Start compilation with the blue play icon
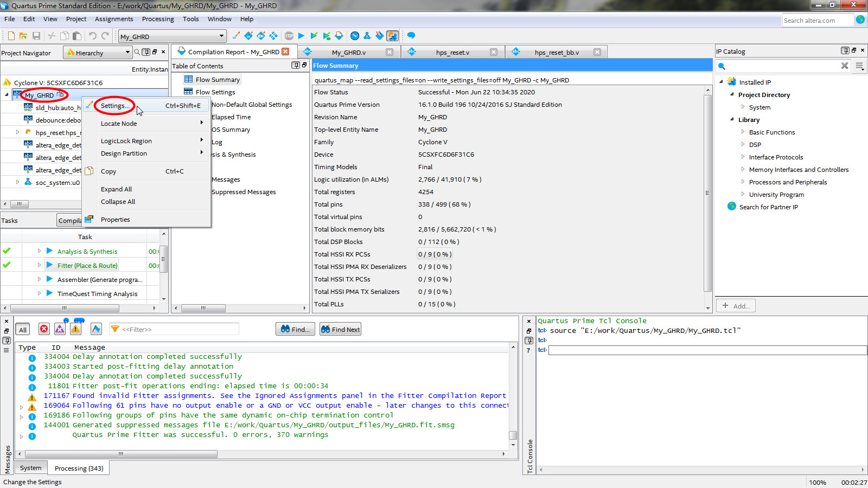868x488 pixels. (x=301, y=36)
